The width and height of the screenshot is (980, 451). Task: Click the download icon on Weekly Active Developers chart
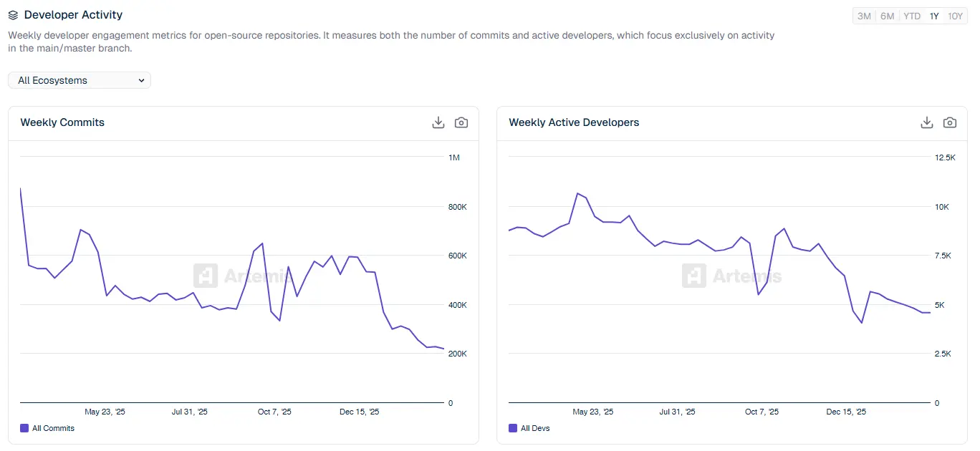coord(926,122)
